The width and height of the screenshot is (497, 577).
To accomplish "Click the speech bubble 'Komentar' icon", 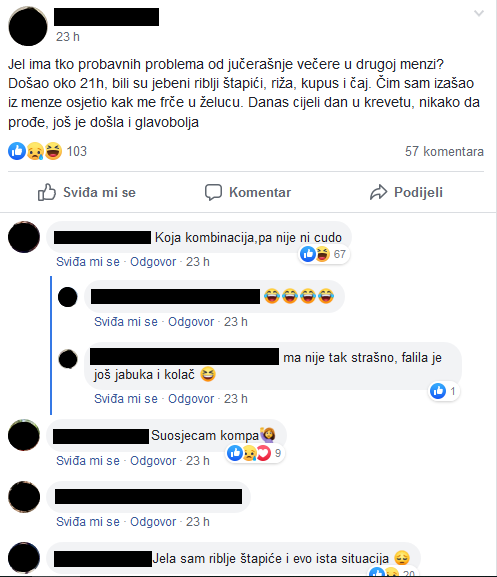I will click(x=213, y=192).
